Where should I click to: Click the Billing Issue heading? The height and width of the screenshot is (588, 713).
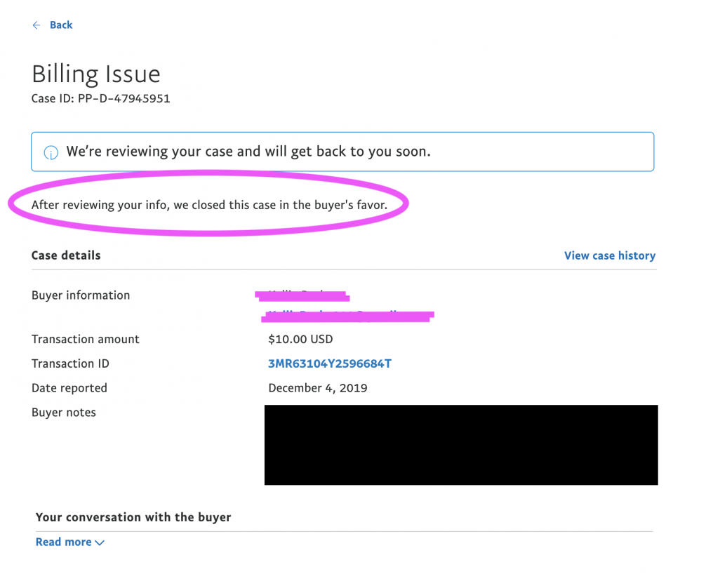click(x=96, y=74)
